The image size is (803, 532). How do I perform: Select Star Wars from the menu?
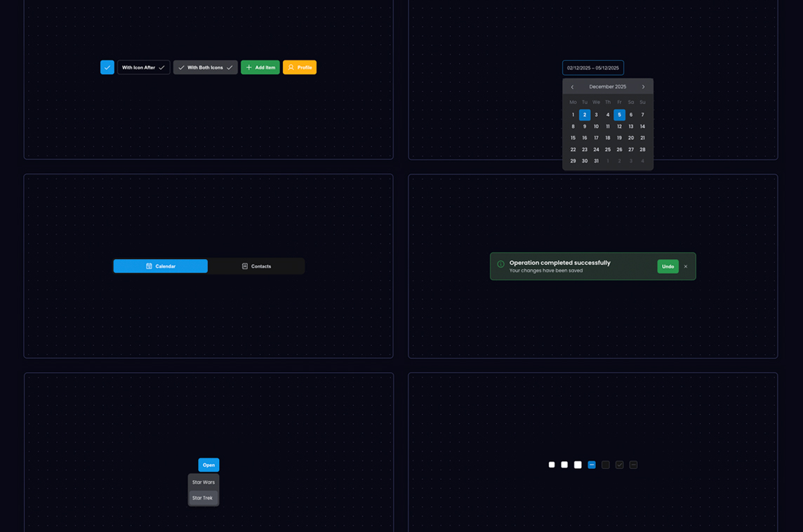tap(204, 482)
